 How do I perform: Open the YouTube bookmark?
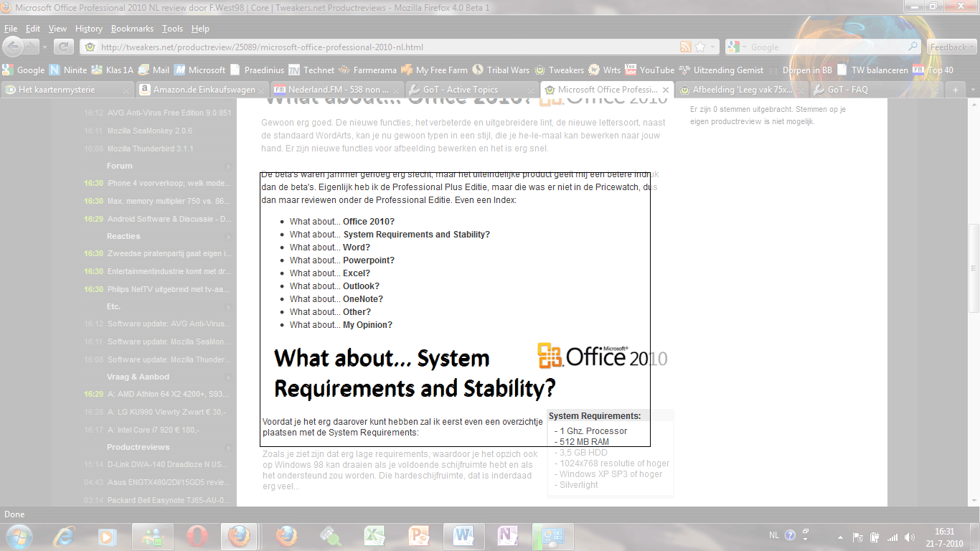649,70
